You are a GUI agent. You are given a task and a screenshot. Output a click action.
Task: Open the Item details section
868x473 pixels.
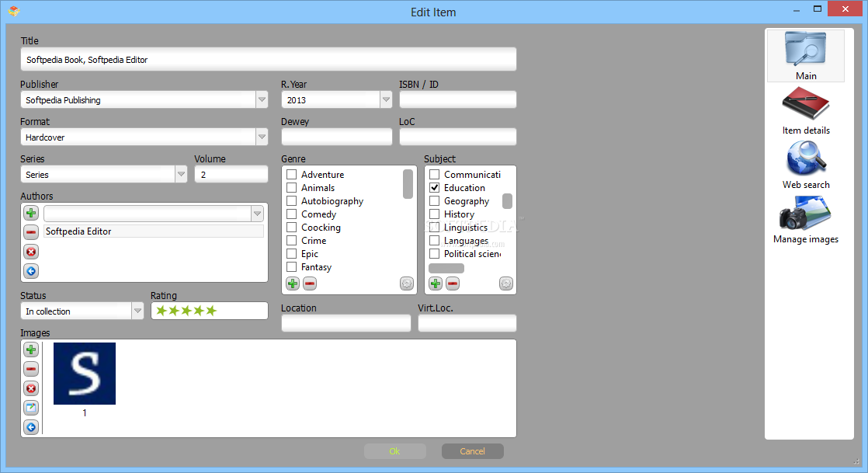tap(805, 111)
